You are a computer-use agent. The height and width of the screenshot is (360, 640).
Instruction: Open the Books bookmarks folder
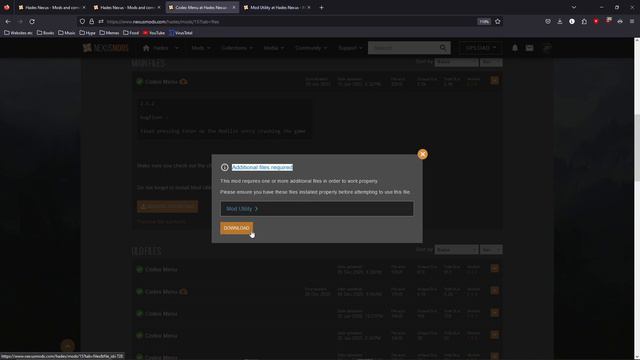[45, 33]
